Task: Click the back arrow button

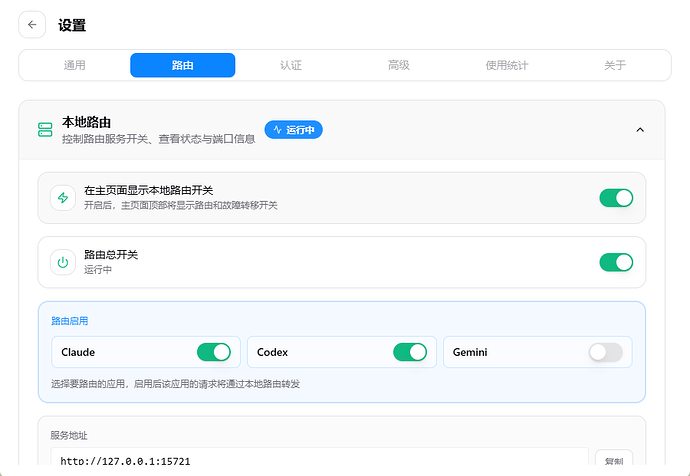Action: click(x=32, y=25)
